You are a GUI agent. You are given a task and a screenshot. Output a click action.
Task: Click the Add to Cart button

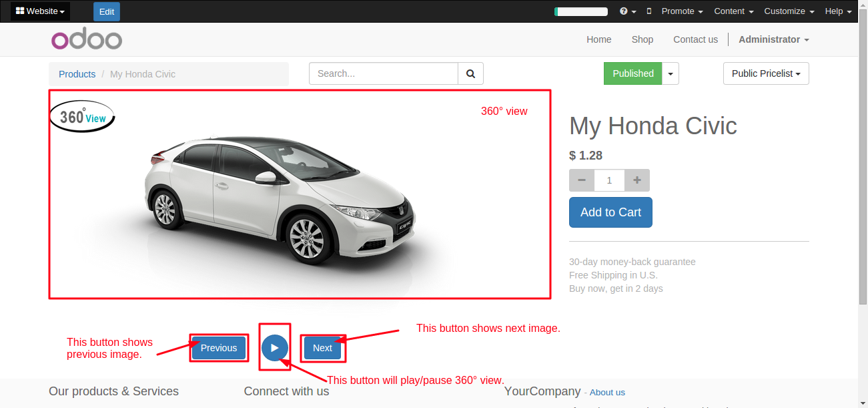click(610, 212)
